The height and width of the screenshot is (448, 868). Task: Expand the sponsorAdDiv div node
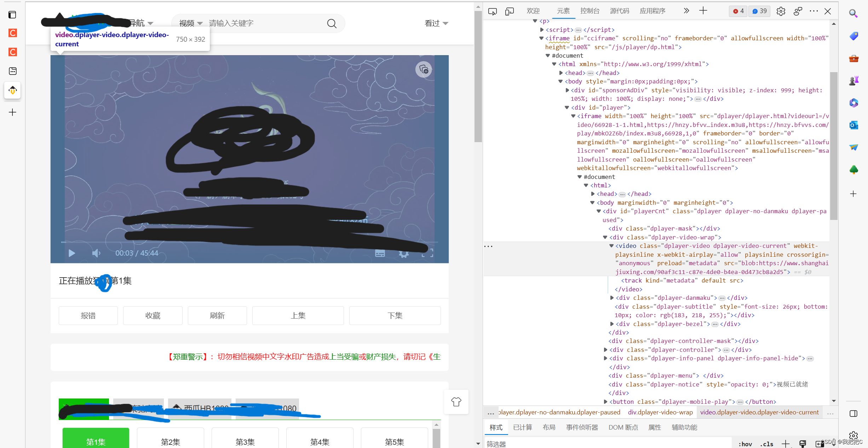[x=567, y=90]
